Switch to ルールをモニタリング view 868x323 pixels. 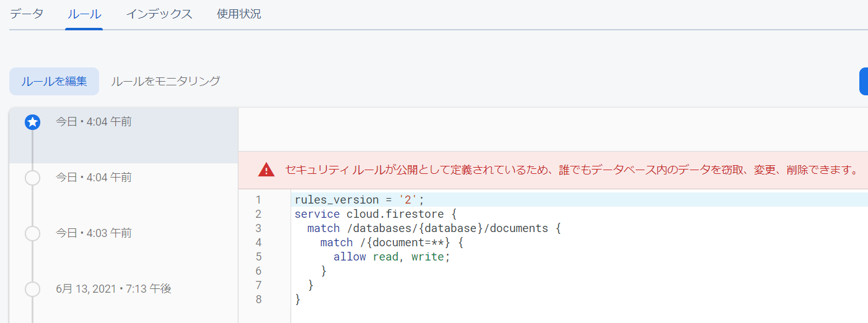pyautogui.click(x=165, y=81)
